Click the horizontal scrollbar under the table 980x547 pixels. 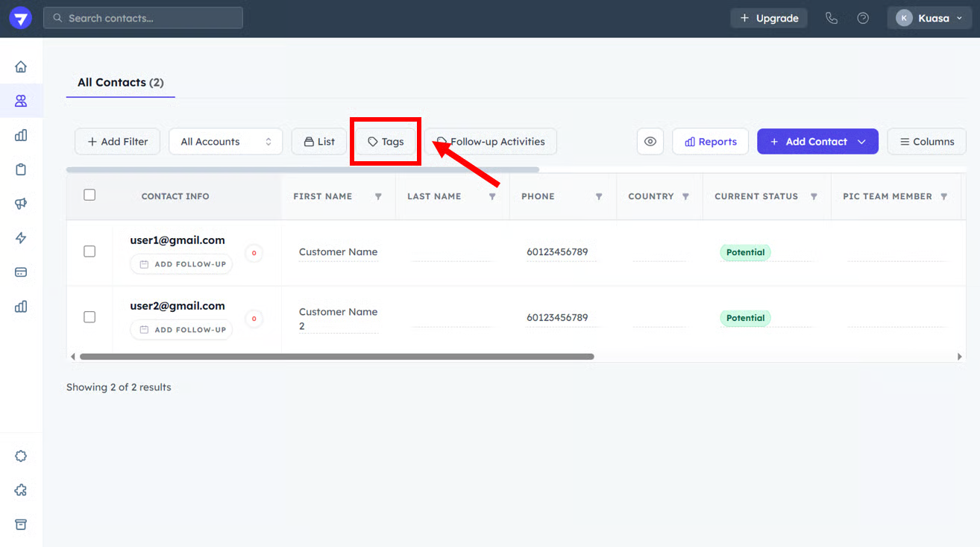tap(336, 357)
